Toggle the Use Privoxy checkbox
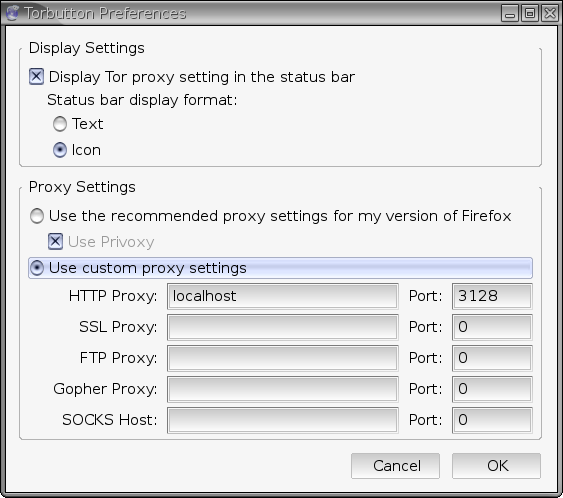 tap(55, 242)
